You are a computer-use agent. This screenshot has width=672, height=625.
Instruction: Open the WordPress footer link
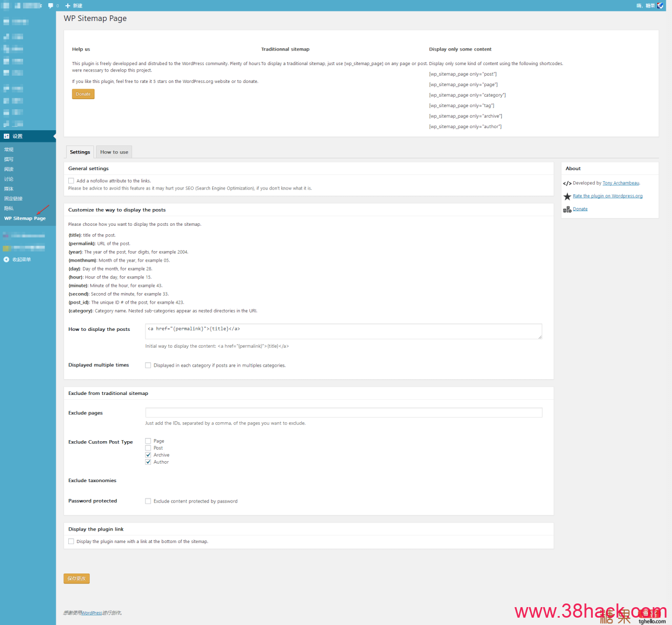click(92, 613)
